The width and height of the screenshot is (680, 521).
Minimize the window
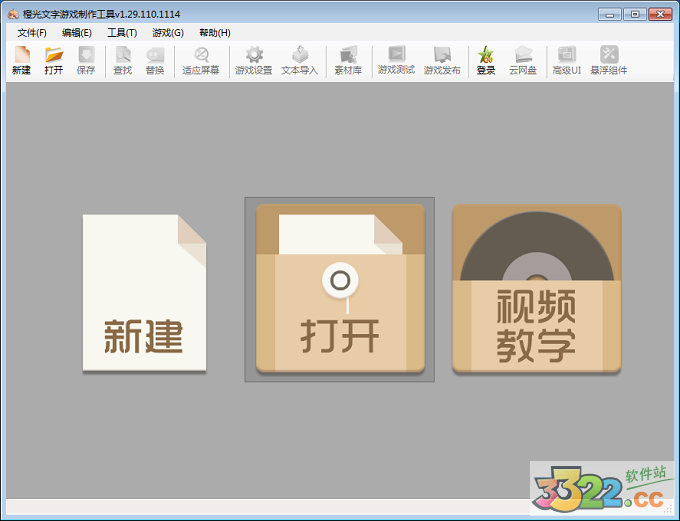(x=610, y=14)
